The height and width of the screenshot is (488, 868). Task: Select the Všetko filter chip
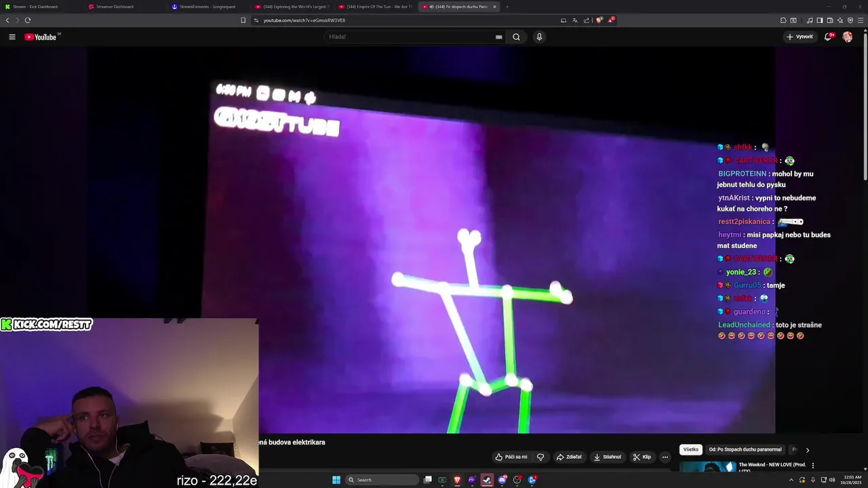point(690,449)
